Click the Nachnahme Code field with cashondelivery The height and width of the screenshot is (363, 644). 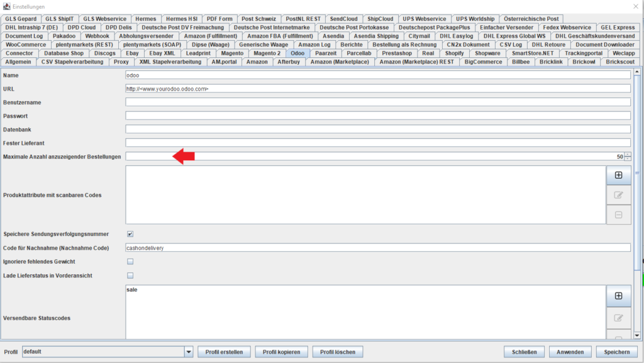coord(378,248)
